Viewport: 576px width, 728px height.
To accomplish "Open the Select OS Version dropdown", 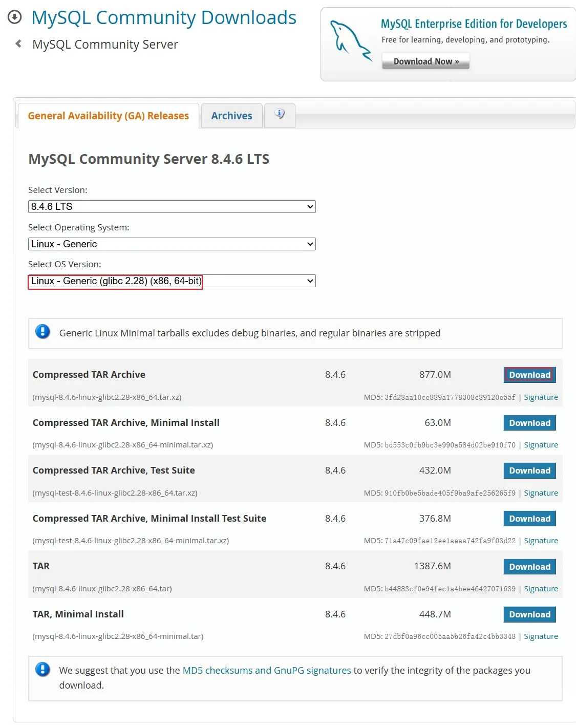I will pos(172,281).
